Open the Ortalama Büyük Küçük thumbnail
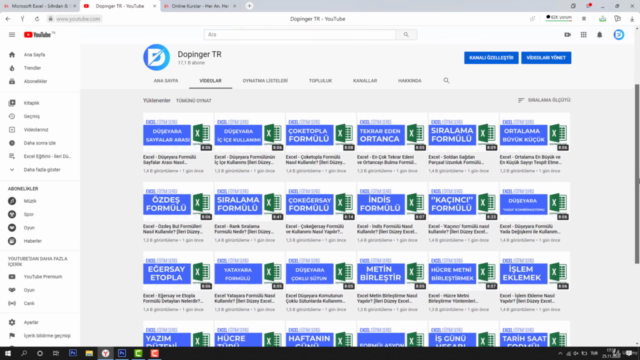Image resolution: width=640 pixels, height=360 pixels. (535, 133)
